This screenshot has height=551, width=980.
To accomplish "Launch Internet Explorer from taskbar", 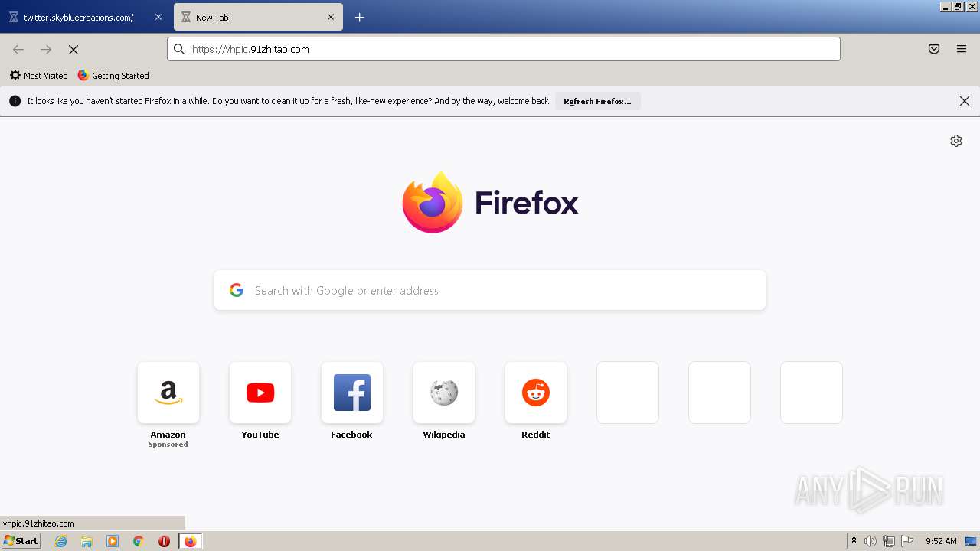I will 61,541.
